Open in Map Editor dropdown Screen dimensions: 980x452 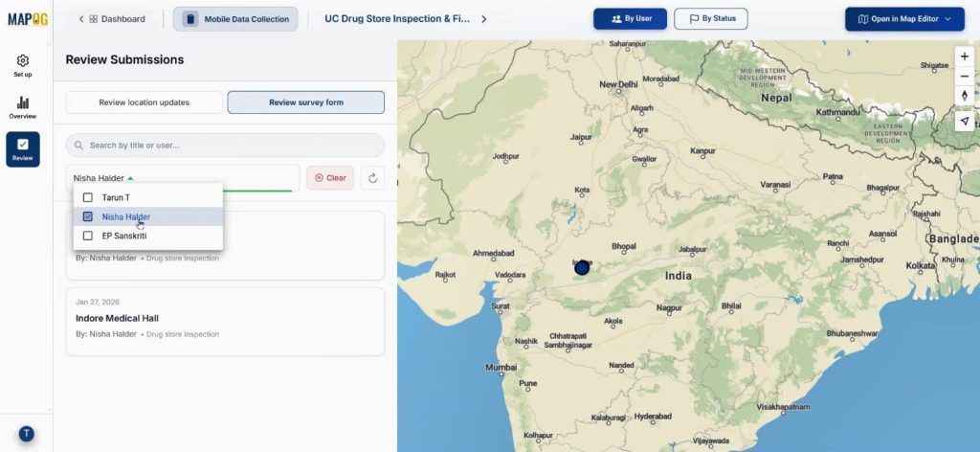point(904,19)
